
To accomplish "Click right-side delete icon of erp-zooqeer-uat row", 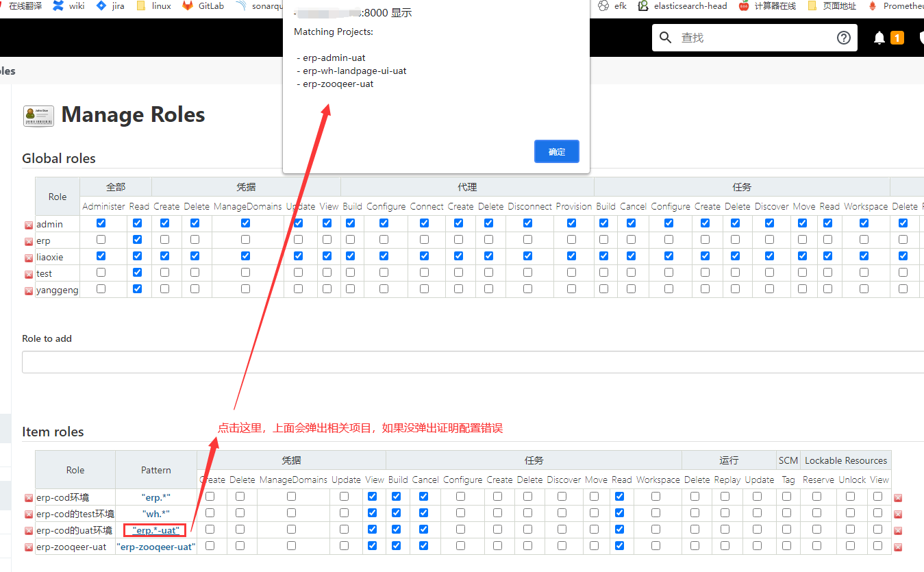I will [x=898, y=547].
